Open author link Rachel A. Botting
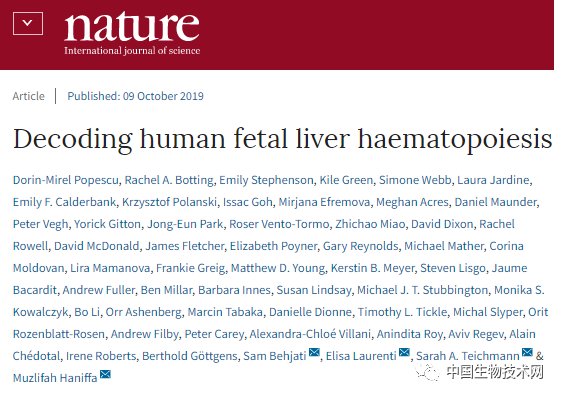Screen dimensions: 561x397 169,180
